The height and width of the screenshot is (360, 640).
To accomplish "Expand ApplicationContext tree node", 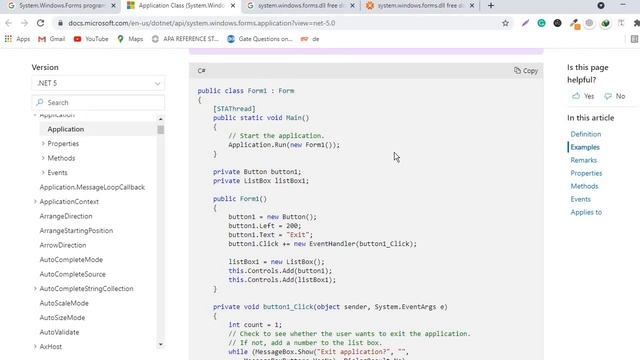I will pos(35,202).
